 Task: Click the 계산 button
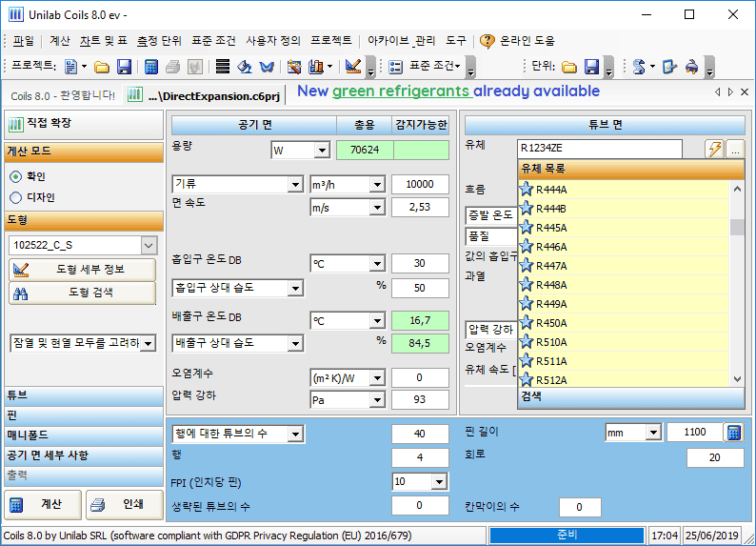click(40, 504)
